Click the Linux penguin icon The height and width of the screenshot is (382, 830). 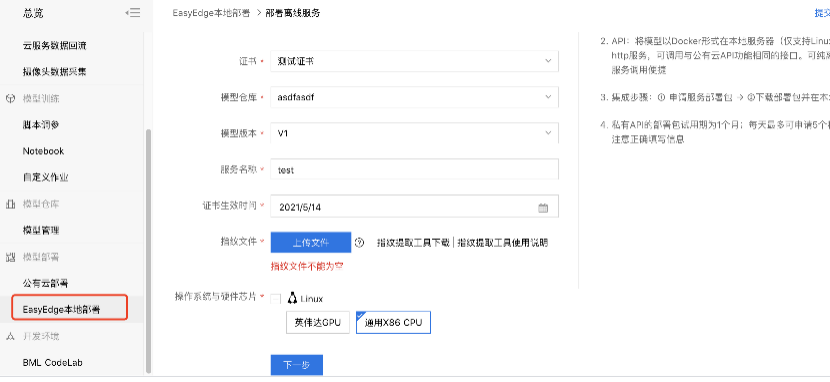point(292,298)
